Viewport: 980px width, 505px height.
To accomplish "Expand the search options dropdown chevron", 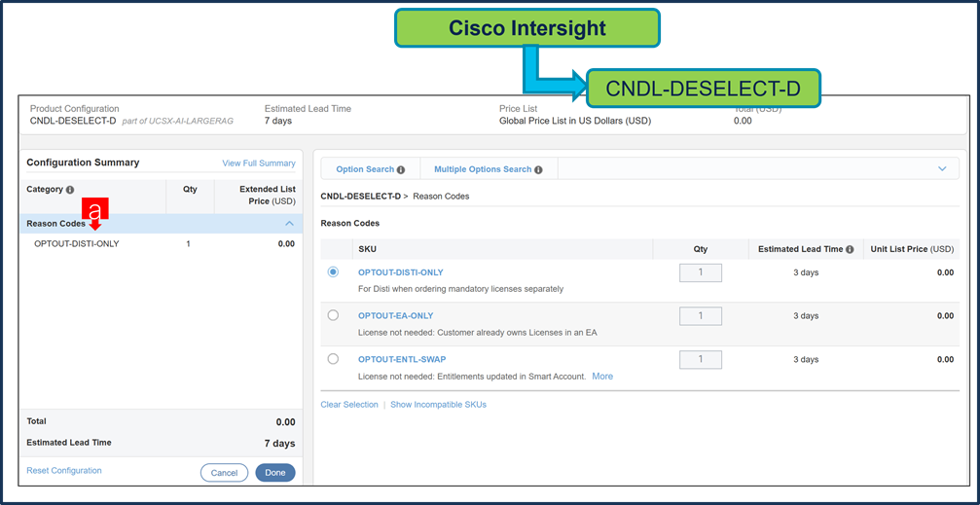I will click(x=942, y=168).
